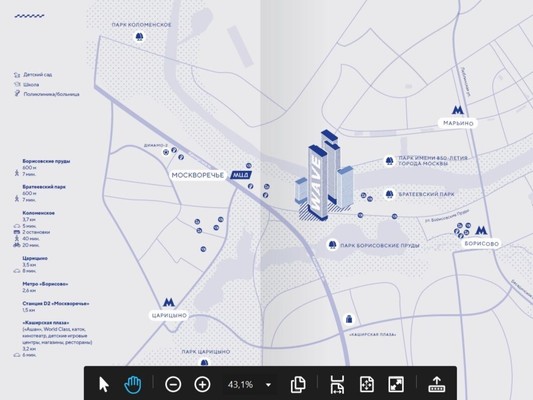Click the БОРИСОВО station label on the map
Viewport: 533px width, 400px height.
[481, 244]
